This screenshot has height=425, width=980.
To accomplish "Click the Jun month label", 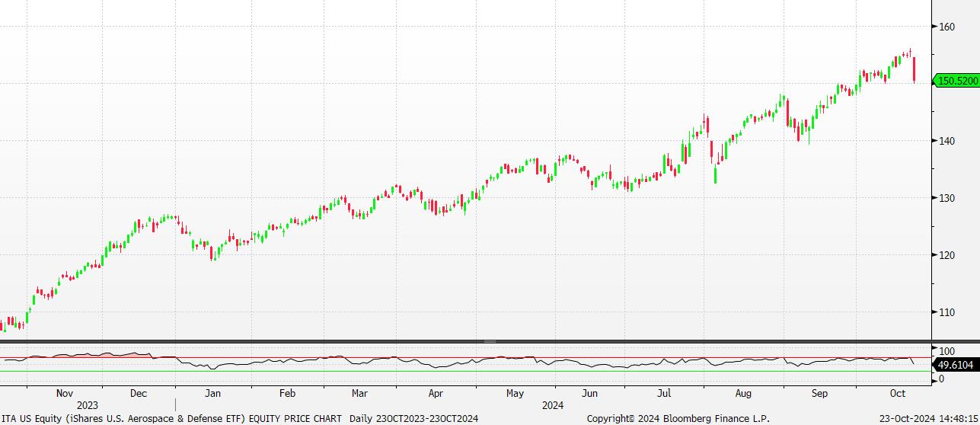I will coord(589,394).
